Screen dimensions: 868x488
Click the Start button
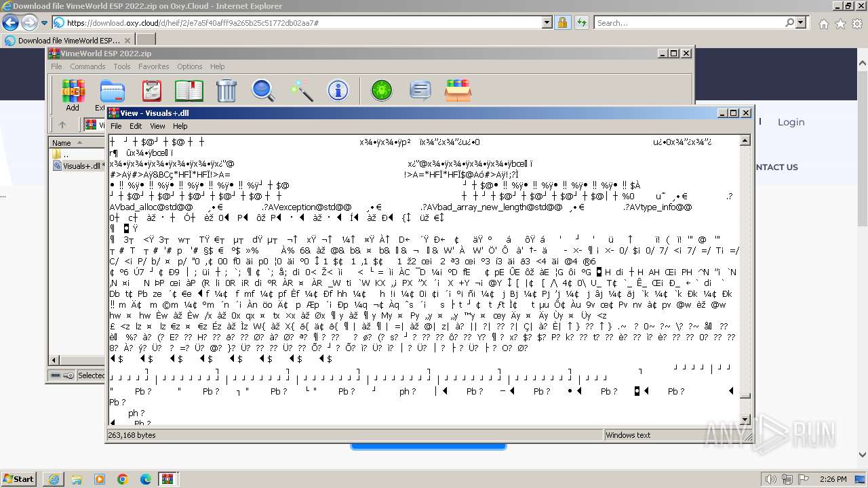point(18,479)
